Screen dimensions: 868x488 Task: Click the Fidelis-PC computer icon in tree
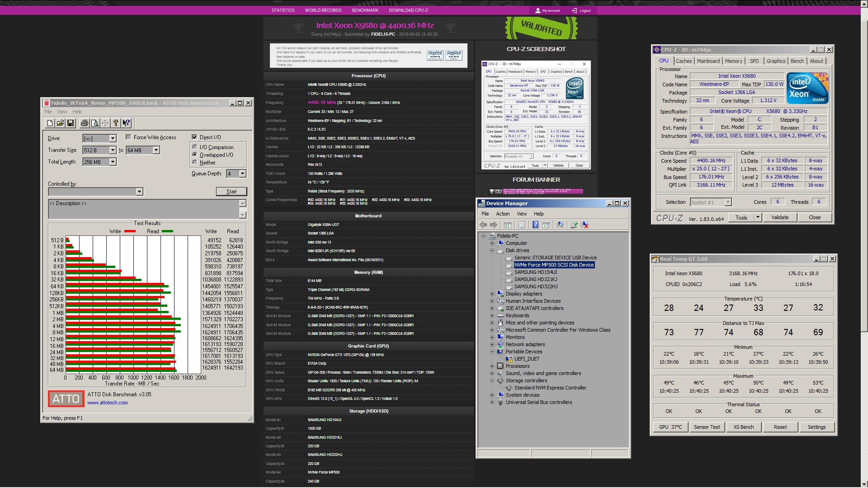(x=492, y=236)
